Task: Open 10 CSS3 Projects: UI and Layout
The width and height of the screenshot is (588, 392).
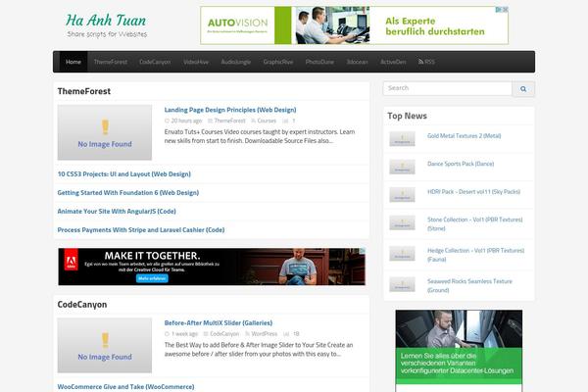Action: click(x=124, y=174)
